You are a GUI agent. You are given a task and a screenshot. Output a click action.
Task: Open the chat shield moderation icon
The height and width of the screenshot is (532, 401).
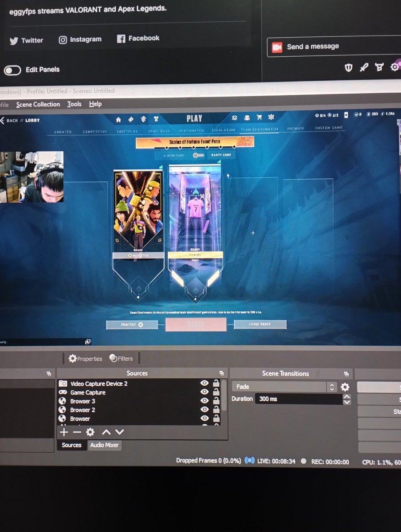pyautogui.click(x=349, y=67)
